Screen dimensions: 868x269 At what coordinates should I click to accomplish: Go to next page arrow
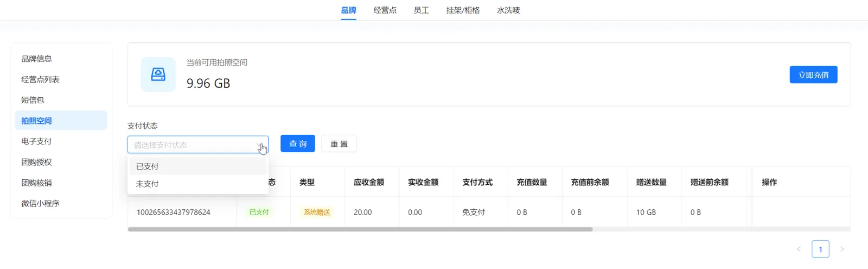point(842,249)
